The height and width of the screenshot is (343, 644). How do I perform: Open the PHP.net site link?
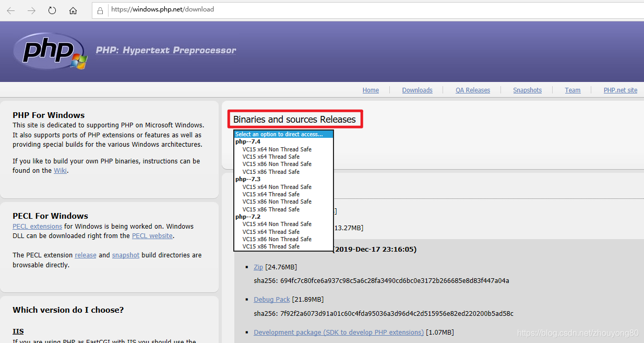(x=621, y=90)
